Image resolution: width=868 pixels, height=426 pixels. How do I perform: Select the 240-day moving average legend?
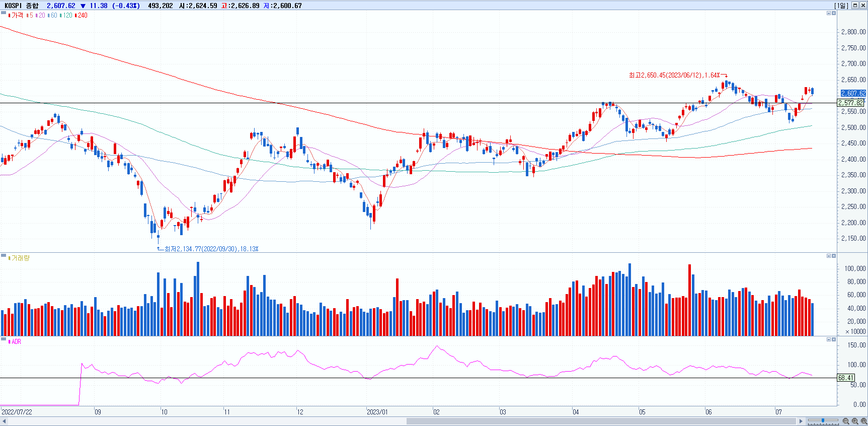(x=82, y=16)
